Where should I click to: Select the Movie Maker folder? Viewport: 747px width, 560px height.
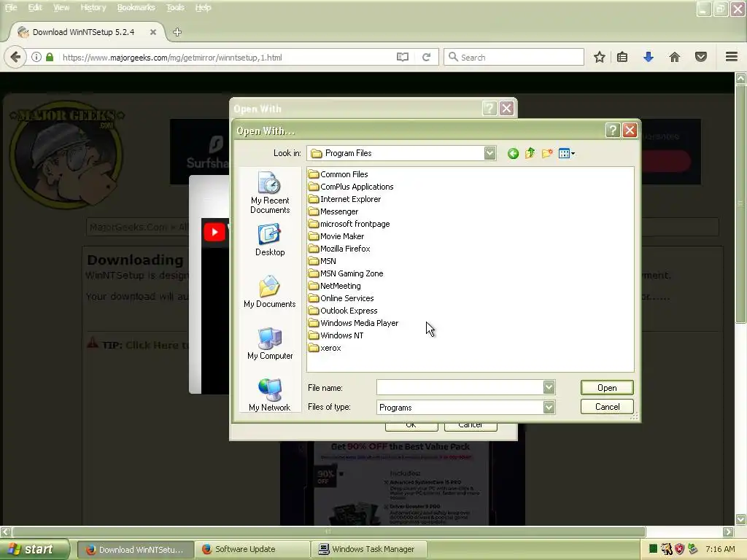click(336, 236)
